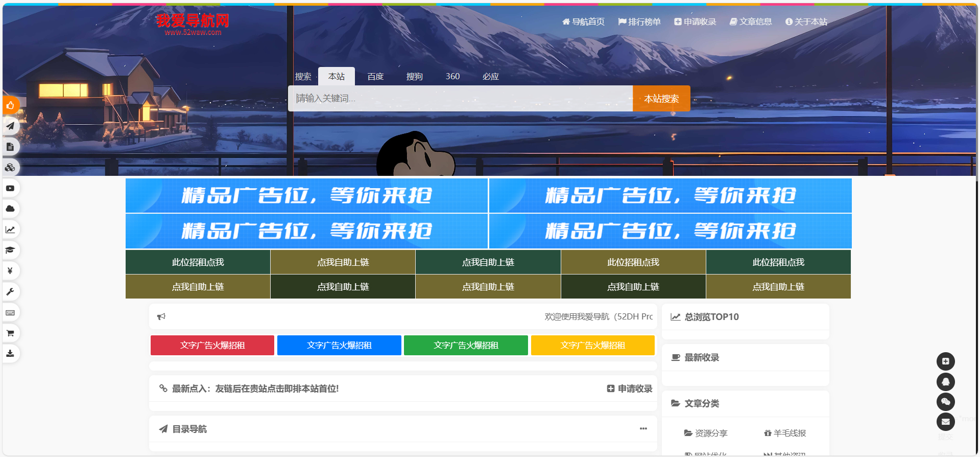Open 排行榜单 in the top navigation
The height and width of the screenshot is (457, 980).
click(639, 22)
